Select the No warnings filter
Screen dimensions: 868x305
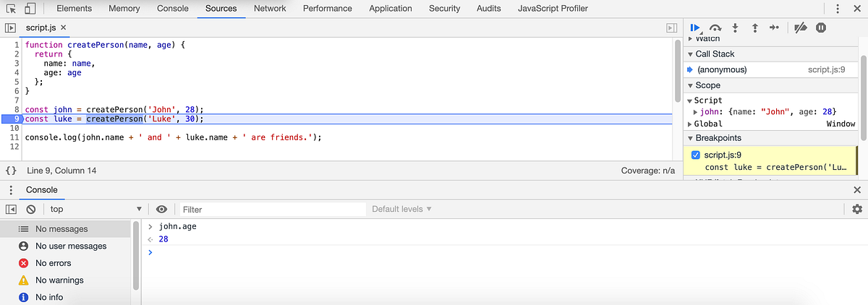tap(66, 280)
